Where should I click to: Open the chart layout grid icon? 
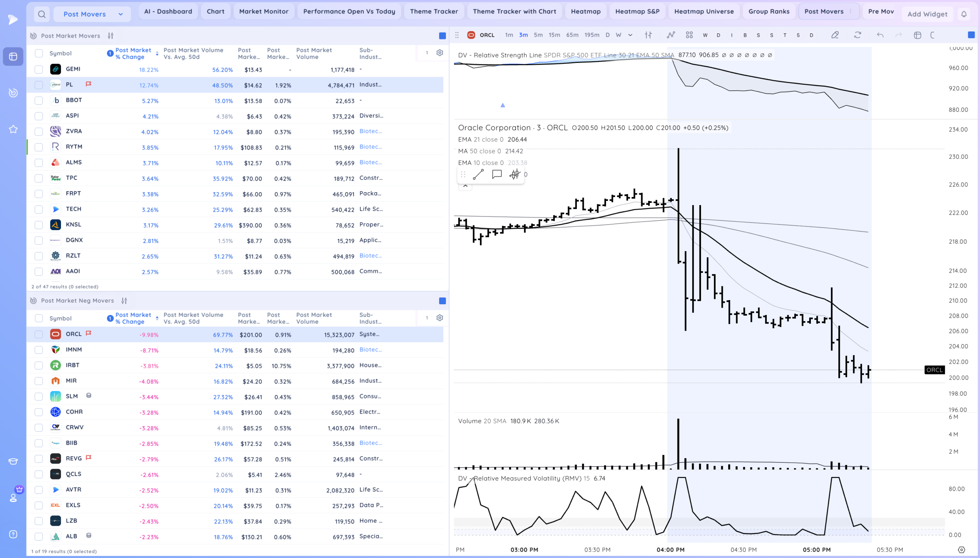tap(689, 35)
